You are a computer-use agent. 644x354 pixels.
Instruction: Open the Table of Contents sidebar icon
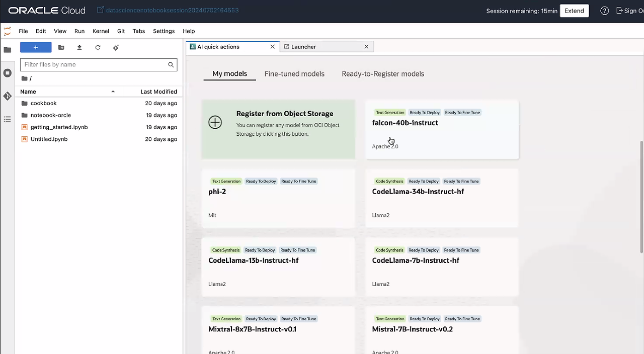7,119
